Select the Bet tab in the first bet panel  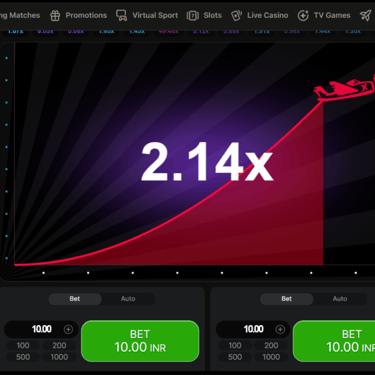(75, 299)
